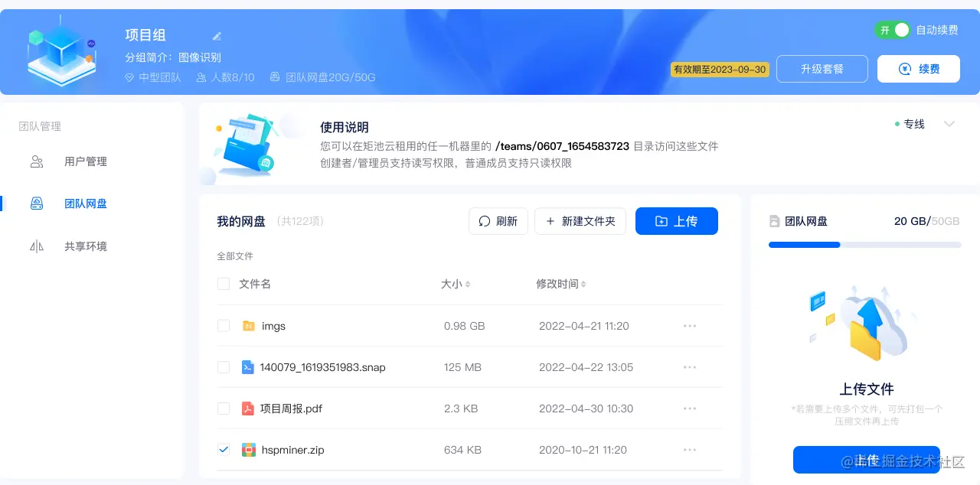Click the project group cube logo
This screenshot has height=485, width=980.
click(60, 52)
